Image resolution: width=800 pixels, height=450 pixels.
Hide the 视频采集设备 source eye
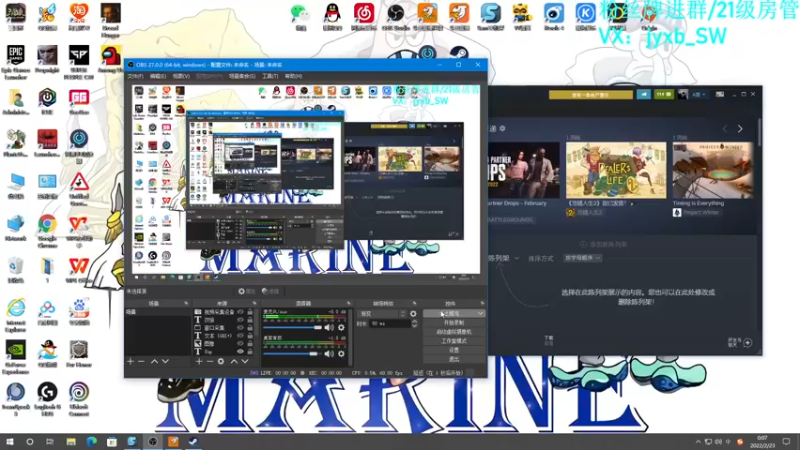[x=240, y=312]
